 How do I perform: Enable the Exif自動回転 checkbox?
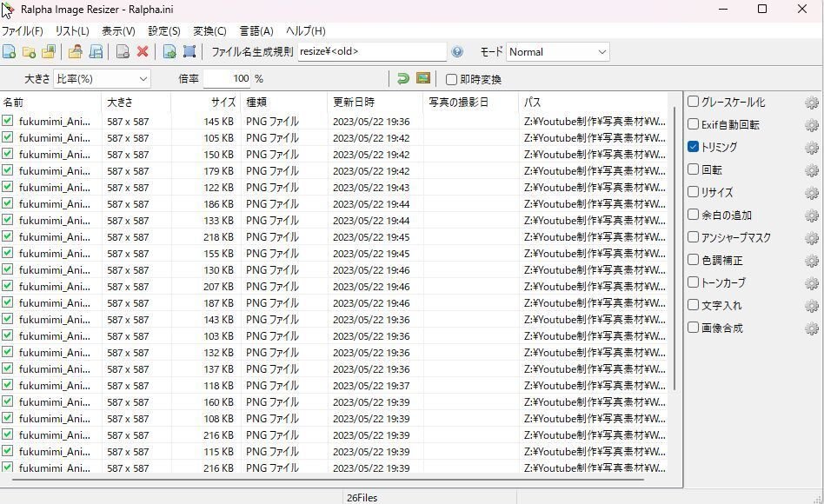click(x=693, y=124)
